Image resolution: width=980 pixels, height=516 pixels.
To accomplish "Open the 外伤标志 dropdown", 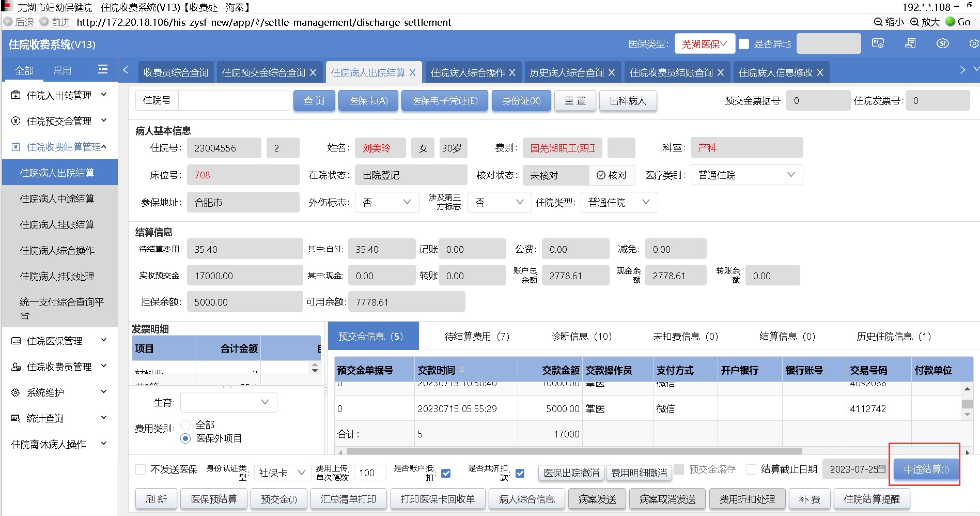I will (387, 202).
